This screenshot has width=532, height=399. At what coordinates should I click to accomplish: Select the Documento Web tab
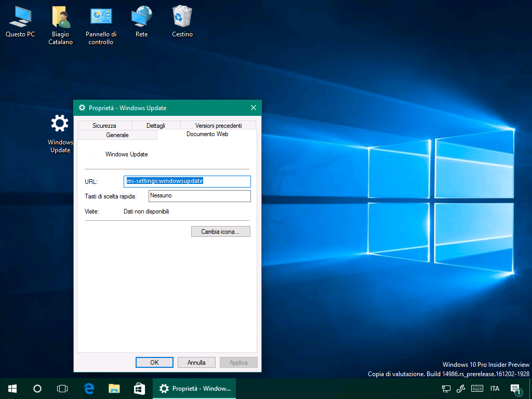click(x=207, y=134)
